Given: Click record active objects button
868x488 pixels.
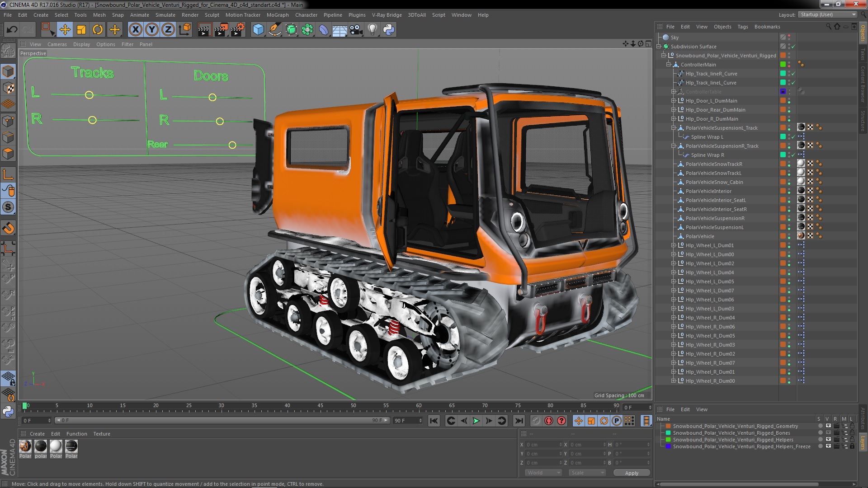Looking at the screenshot, I should pos(536,421).
